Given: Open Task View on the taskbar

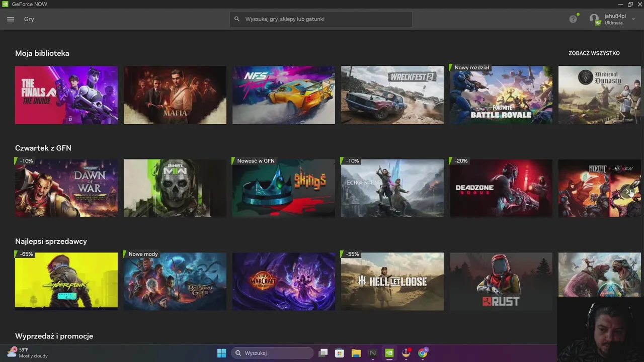Looking at the screenshot, I should (323, 353).
